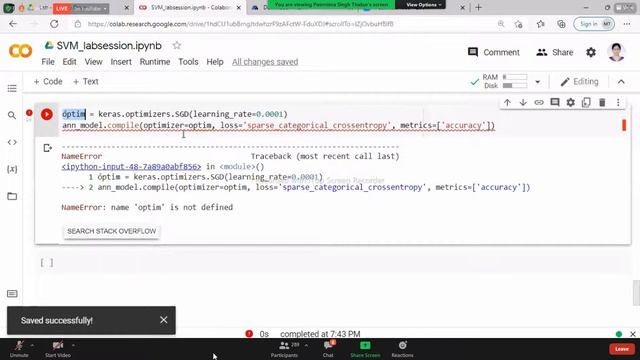Open the search sidebar icon

pyautogui.click(x=12, y=116)
